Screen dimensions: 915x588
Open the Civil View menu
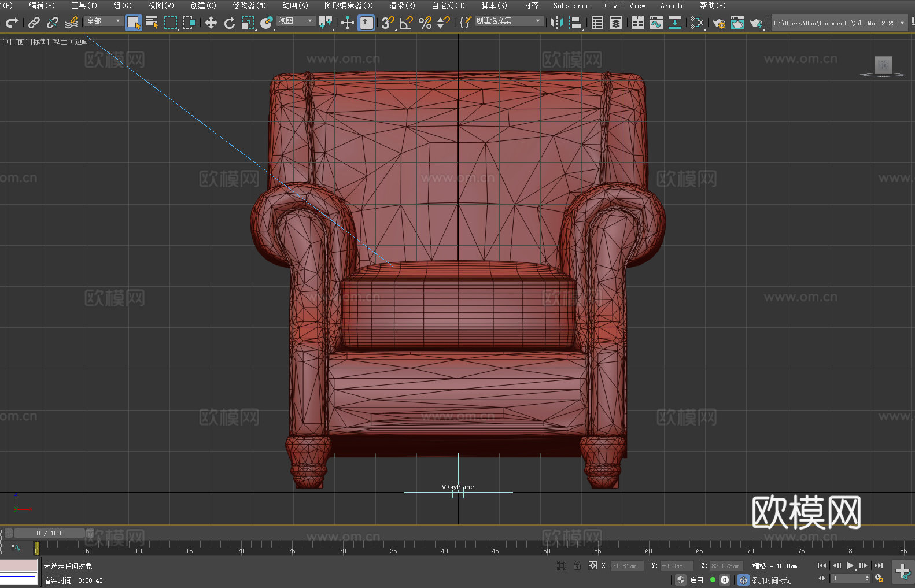pos(625,5)
